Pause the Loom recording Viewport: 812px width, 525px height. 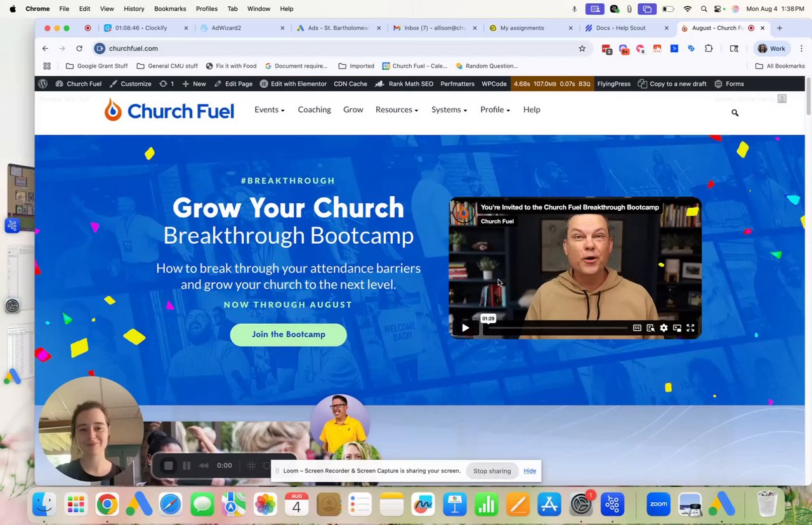(x=187, y=465)
